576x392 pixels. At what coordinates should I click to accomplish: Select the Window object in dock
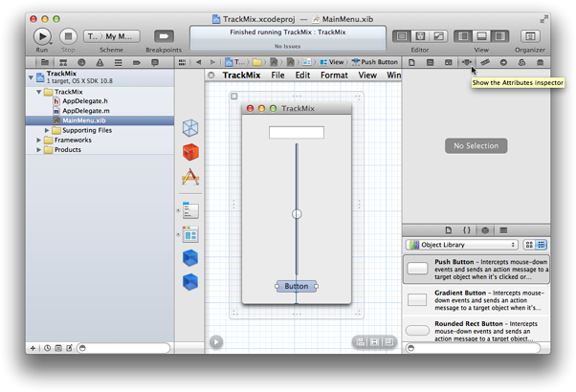pyautogui.click(x=190, y=234)
